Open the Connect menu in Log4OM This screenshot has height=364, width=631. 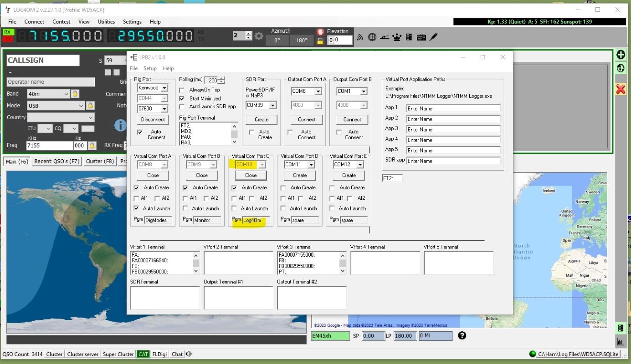click(34, 21)
